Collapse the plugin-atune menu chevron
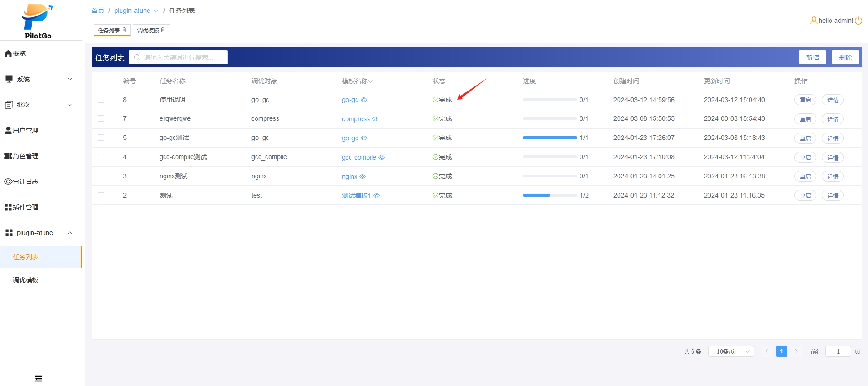The height and width of the screenshot is (386, 868). [70, 233]
